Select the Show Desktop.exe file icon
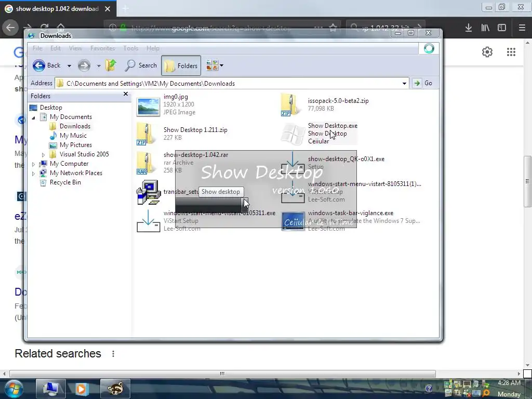The height and width of the screenshot is (399, 532). point(292,134)
